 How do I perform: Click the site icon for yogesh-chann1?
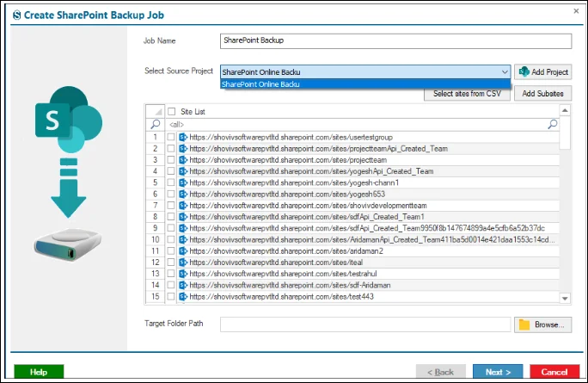point(183,182)
